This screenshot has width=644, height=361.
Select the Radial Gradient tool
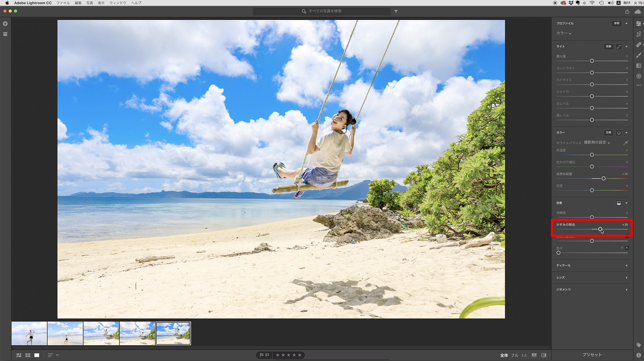pyautogui.click(x=639, y=76)
